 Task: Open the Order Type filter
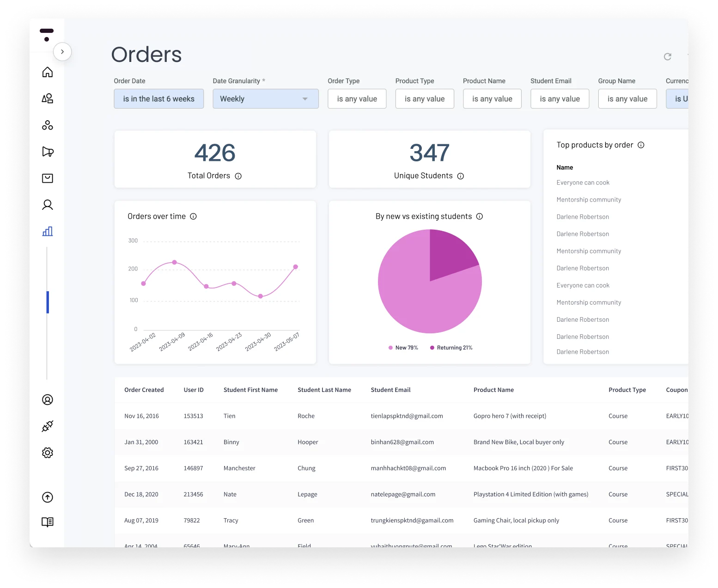click(x=357, y=99)
